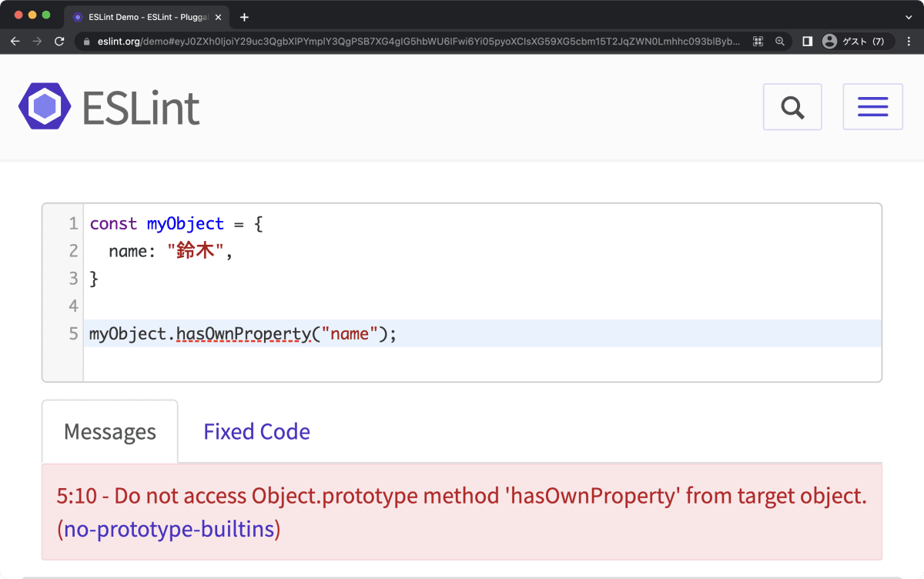Click the URL in the address bar
The width and height of the screenshot is (924, 579).
point(419,42)
